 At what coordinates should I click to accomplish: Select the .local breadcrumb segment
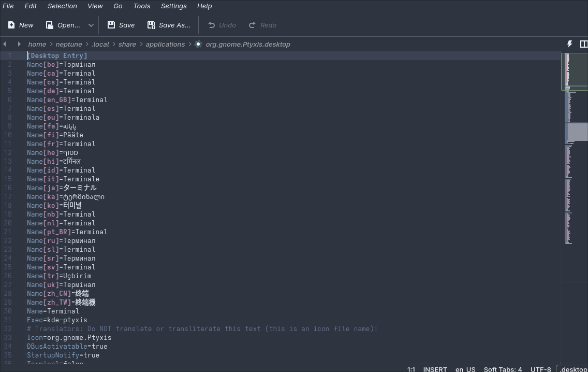point(100,44)
